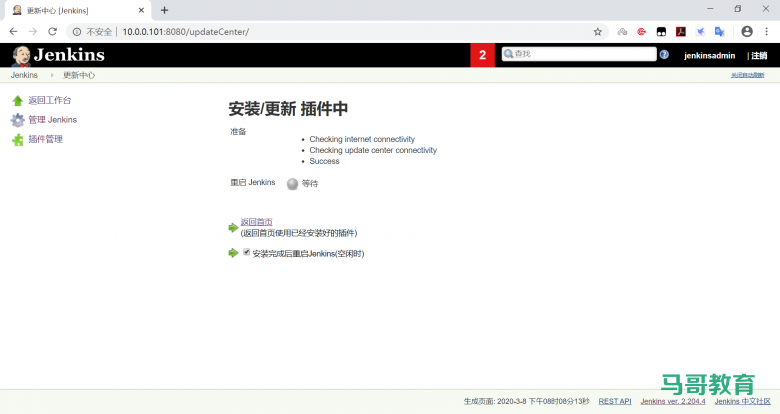The height and width of the screenshot is (414, 780).
Task: Click the grey pending status ball
Action: click(292, 184)
